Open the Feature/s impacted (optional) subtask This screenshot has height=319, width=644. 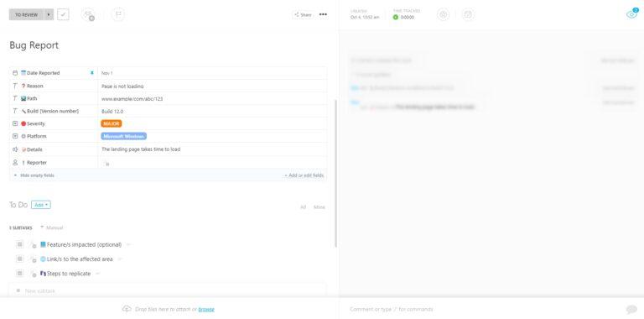tap(84, 244)
